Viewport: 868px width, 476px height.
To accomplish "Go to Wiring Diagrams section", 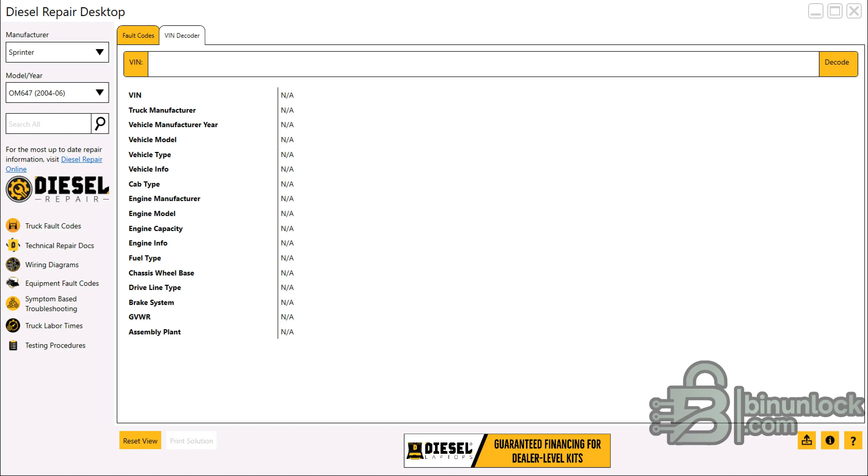I will click(x=52, y=265).
